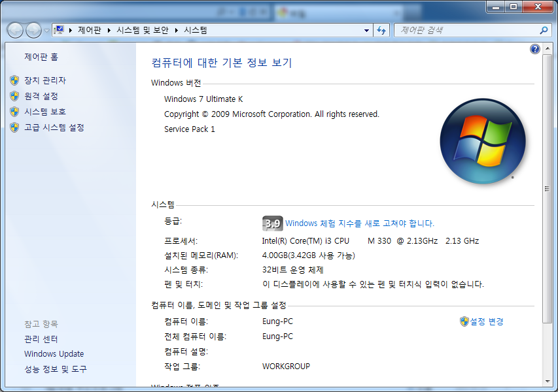Expand arrow before 시스템 및 보안 breadcrumb
This screenshot has height=392, width=558.
point(109,30)
